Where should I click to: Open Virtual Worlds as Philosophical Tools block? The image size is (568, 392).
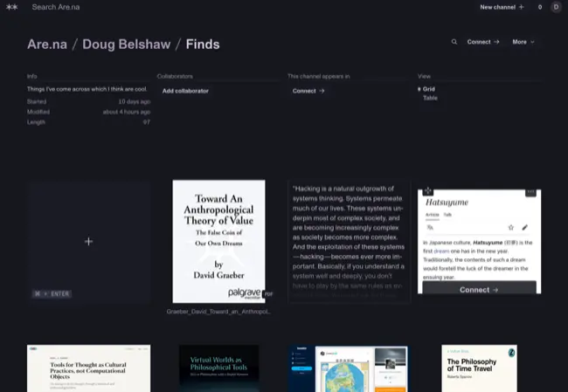coord(218,368)
